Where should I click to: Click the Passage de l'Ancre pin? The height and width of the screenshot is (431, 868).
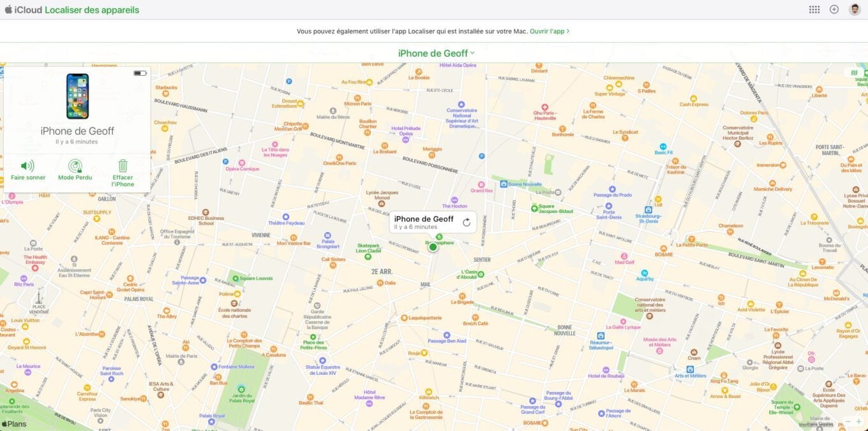point(601,413)
